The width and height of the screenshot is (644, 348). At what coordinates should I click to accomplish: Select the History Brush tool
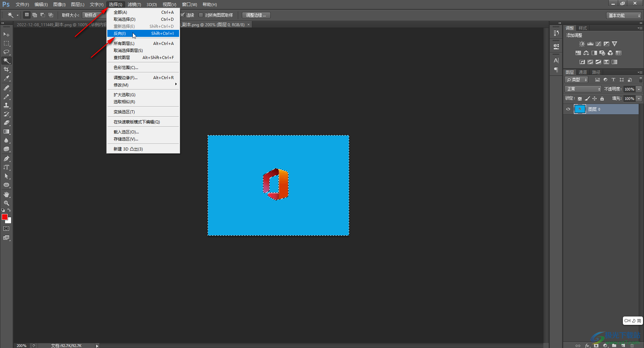6,114
